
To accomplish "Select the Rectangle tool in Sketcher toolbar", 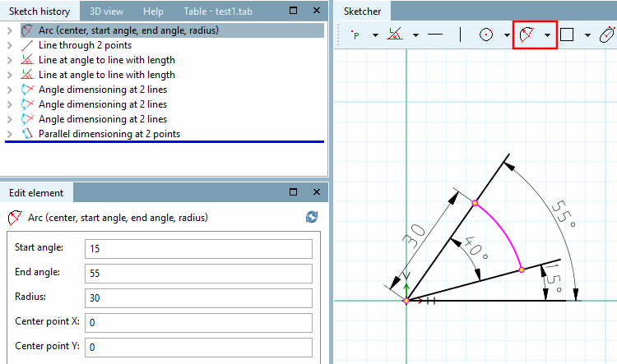I will point(566,35).
